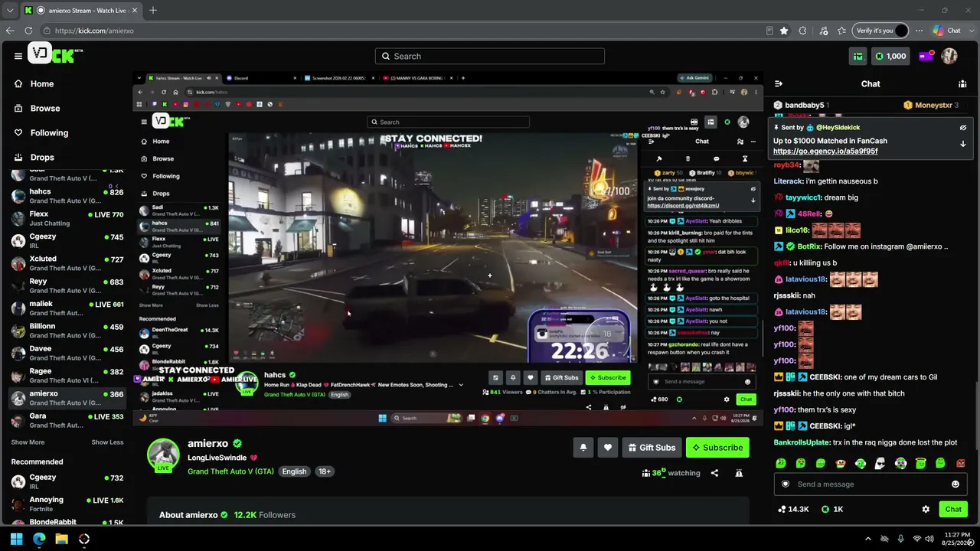Close the amierxo Stream tab
This screenshot has width=980, height=551.
135,10
